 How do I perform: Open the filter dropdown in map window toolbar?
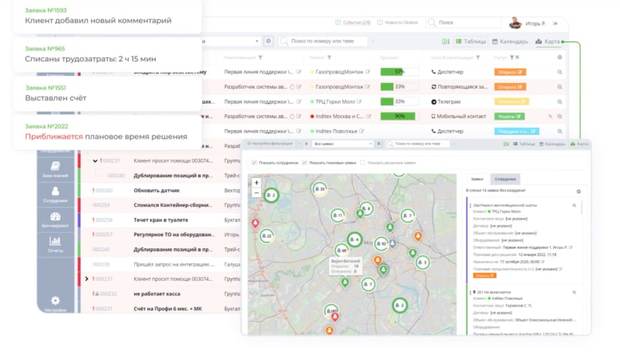[x=343, y=144]
